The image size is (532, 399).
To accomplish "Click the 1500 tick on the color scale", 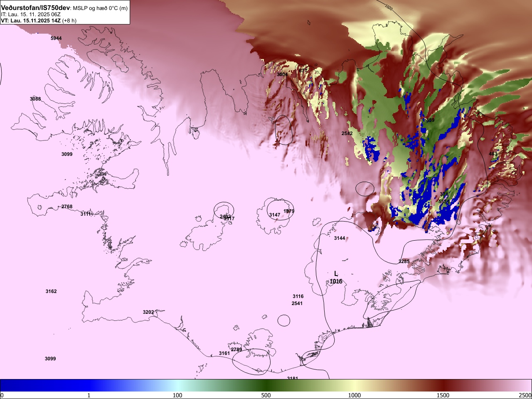I will 443,395.
